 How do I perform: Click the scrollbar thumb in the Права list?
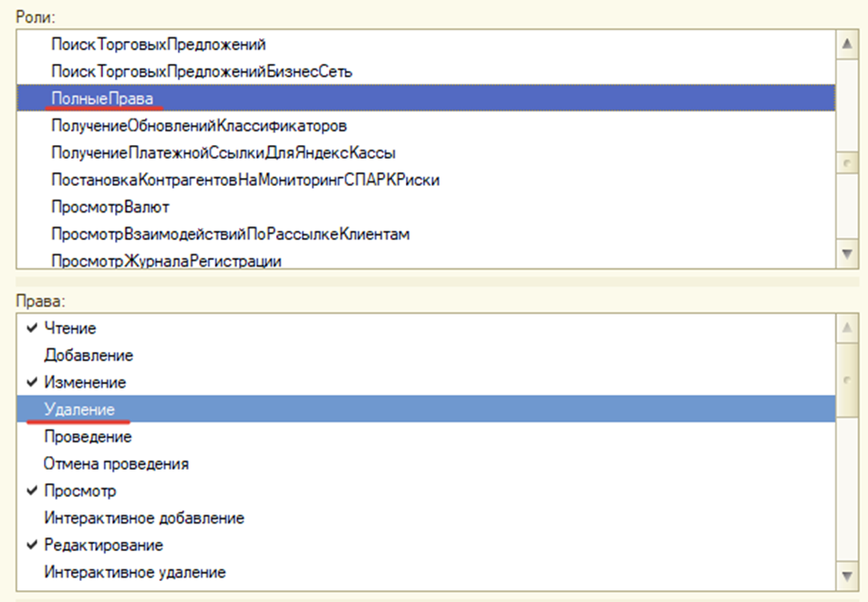click(847, 379)
